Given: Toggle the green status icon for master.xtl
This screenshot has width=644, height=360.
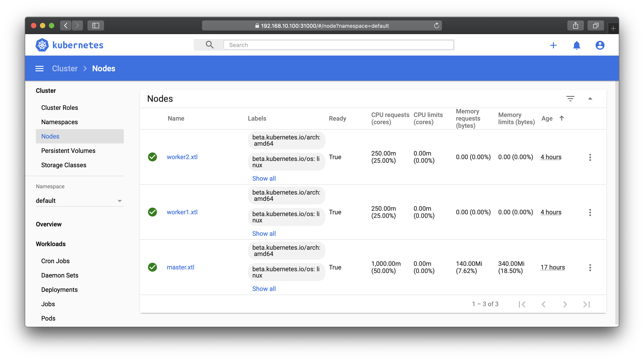Looking at the screenshot, I should 153,267.
